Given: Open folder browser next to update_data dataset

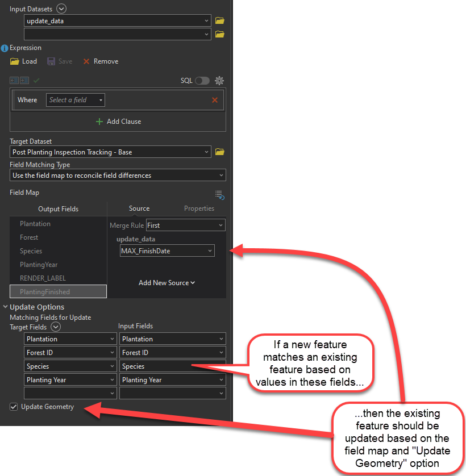Looking at the screenshot, I should 220,20.
